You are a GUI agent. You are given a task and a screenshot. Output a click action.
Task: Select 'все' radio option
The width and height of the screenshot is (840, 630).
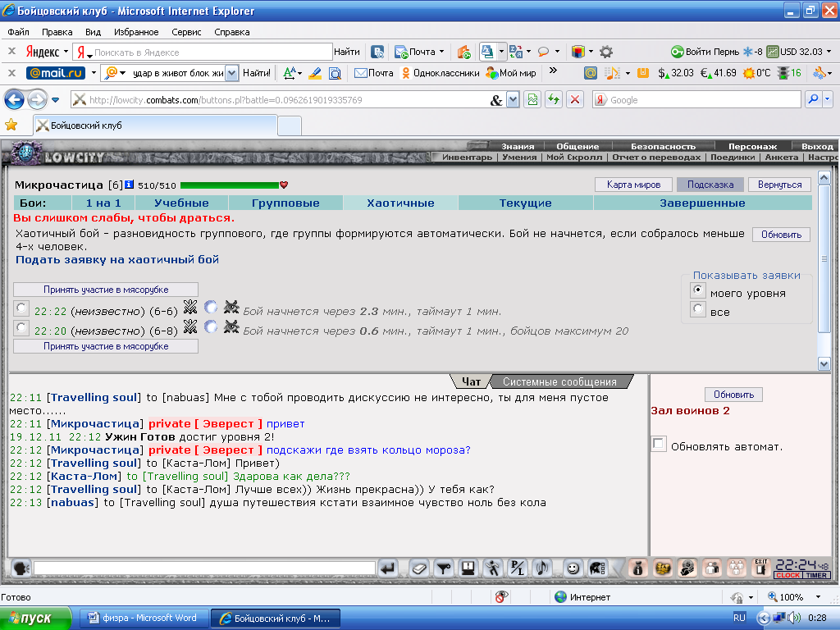tap(697, 308)
